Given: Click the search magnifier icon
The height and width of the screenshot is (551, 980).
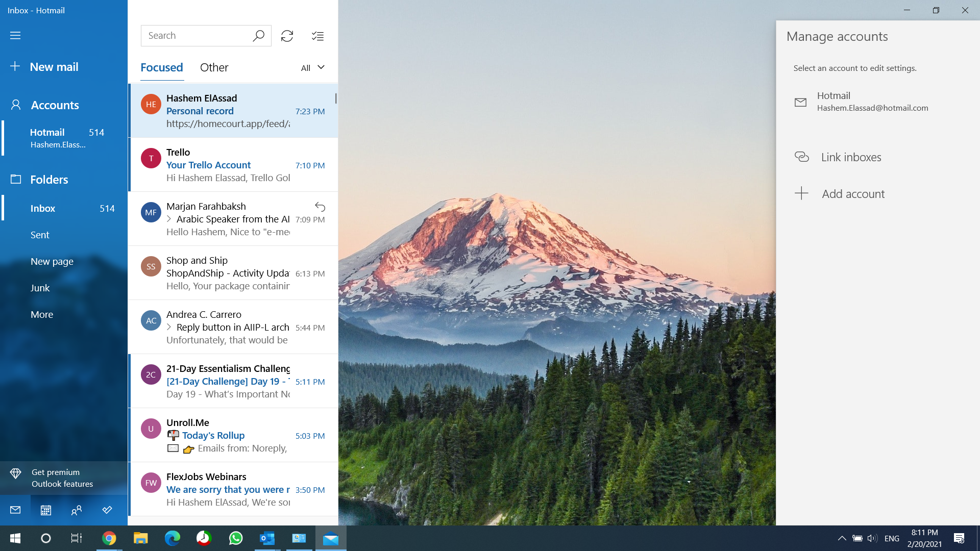Looking at the screenshot, I should pos(258,36).
